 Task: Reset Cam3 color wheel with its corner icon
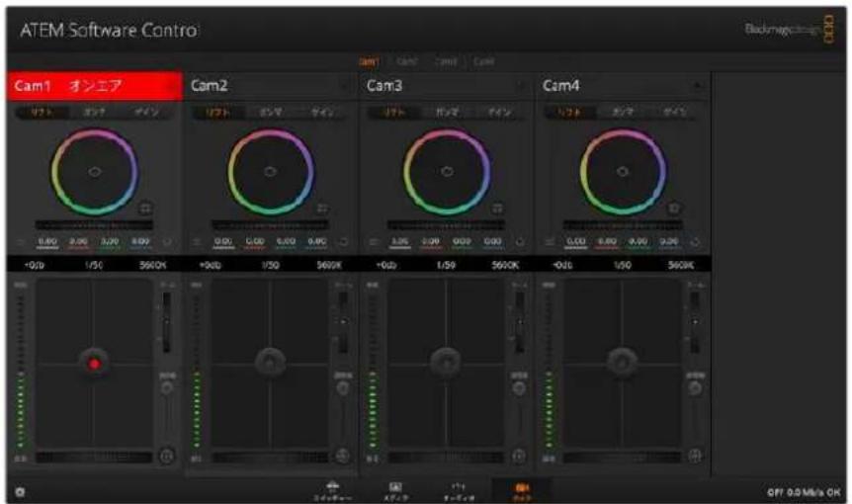pos(498,209)
